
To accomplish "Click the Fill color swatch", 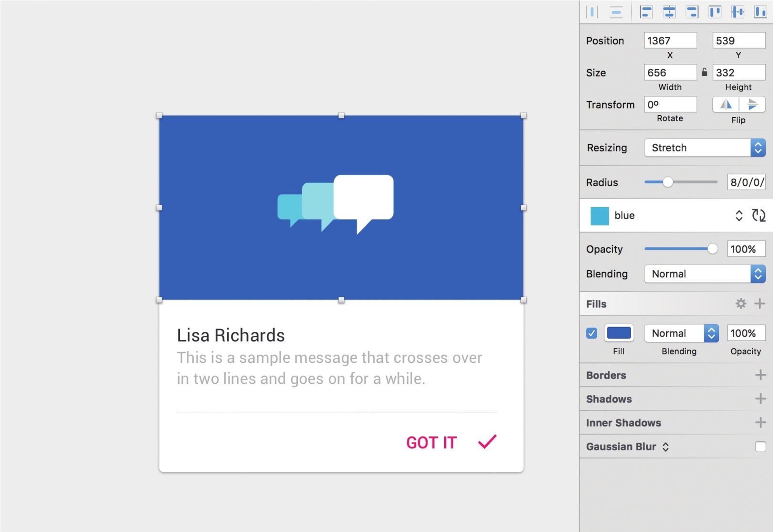I will click(x=619, y=333).
